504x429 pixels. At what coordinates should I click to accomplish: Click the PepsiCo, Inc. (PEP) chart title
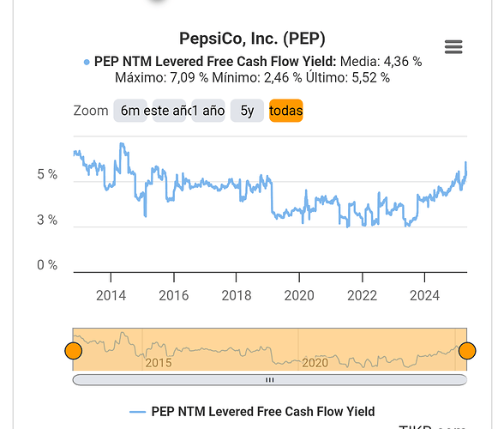pyautogui.click(x=252, y=39)
